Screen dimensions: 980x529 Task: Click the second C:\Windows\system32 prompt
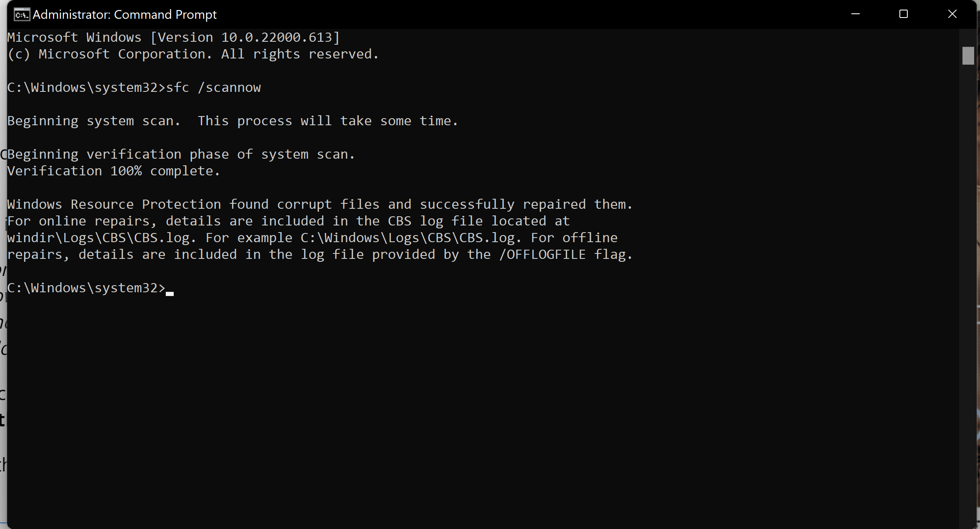[85, 287]
